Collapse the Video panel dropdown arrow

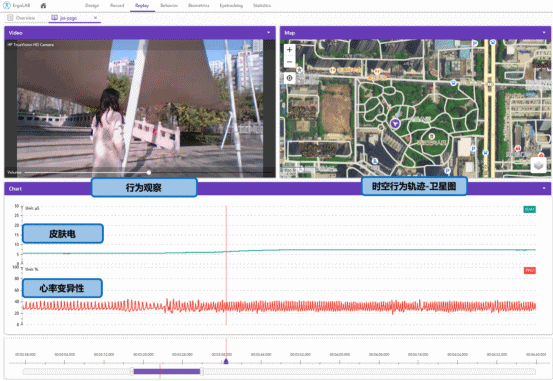coord(269,32)
